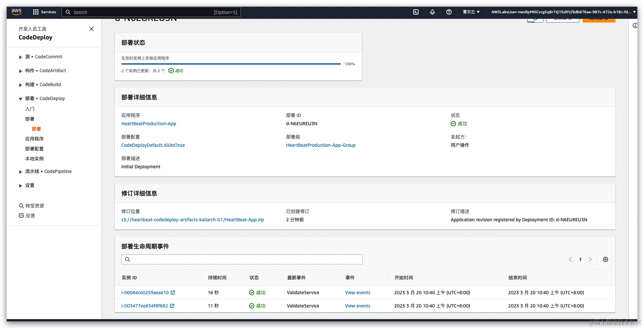The image size is (644, 328).
Task: Expand 构件 CodeArtifact section
Action: [21, 71]
